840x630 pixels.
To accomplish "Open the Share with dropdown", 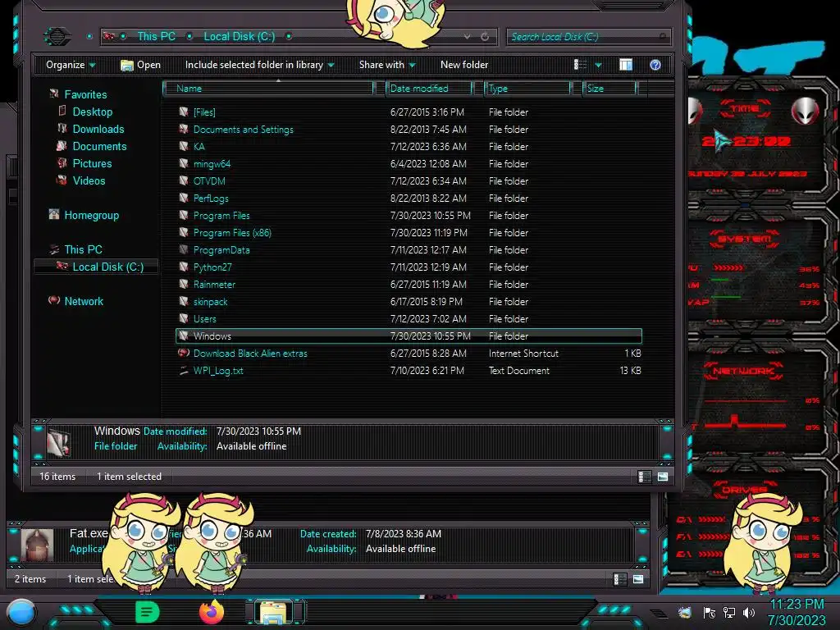I will (387, 65).
